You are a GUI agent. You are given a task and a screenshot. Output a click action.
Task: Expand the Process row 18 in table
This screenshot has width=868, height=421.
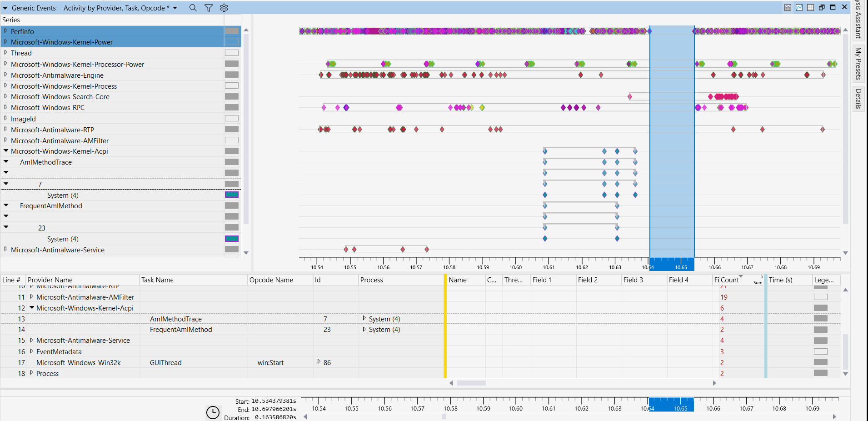pos(31,373)
